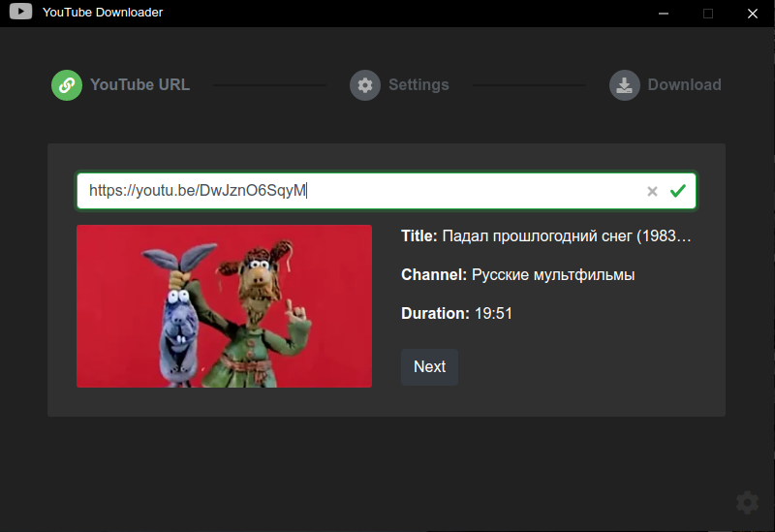Go to the Download step label

(x=684, y=85)
